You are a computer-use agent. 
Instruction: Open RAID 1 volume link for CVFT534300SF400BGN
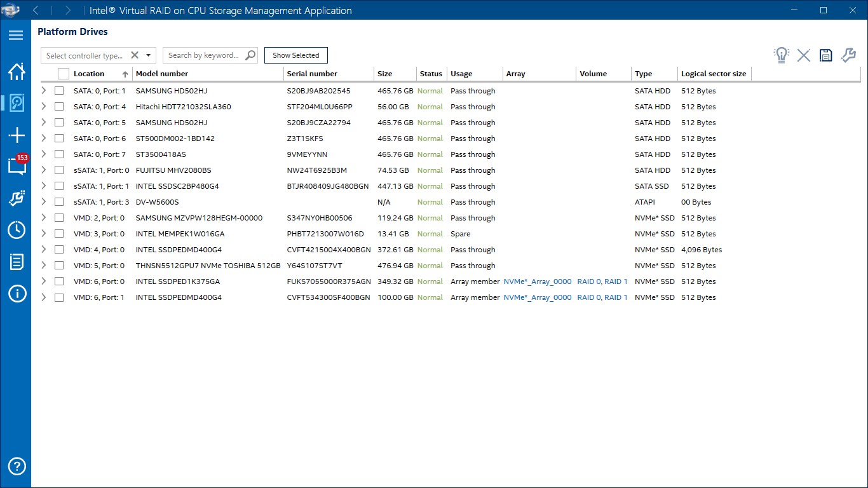(616, 297)
